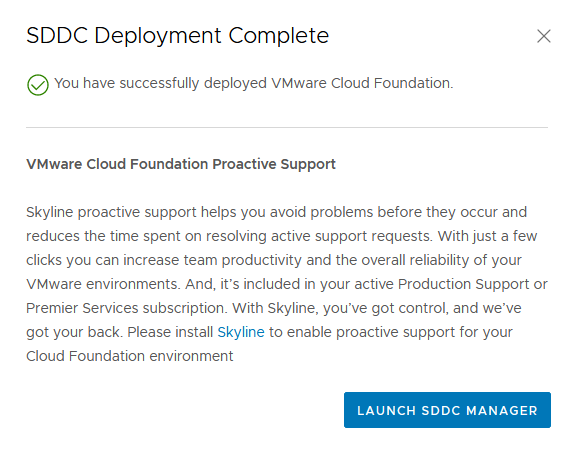
Task: Click line starting 'reduces the time spent'
Action: [282, 236]
